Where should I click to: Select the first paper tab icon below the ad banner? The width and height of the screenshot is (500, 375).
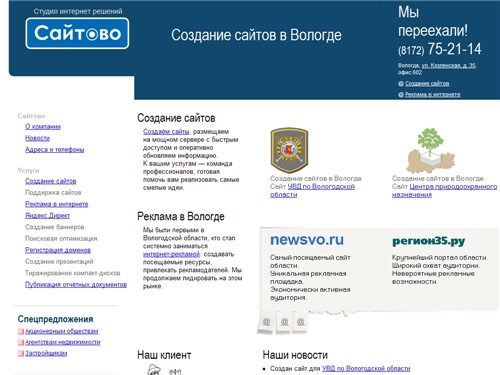pyautogui.click(x=266, y=322)
